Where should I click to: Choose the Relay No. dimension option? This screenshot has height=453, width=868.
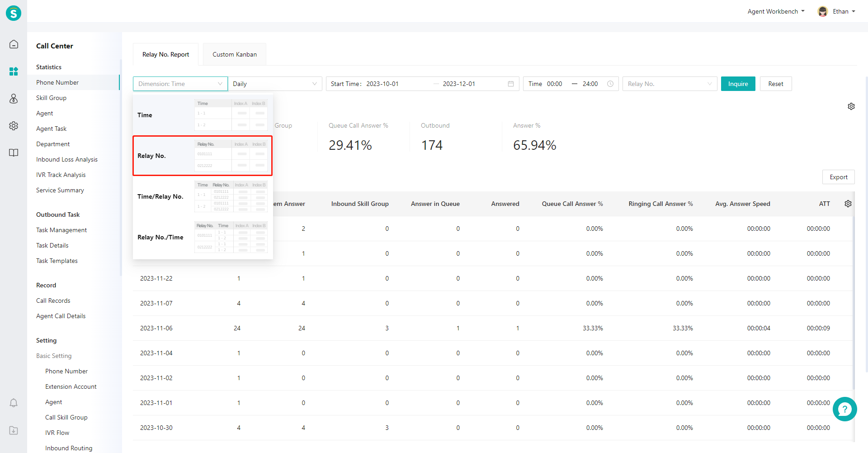click(203, 156)
